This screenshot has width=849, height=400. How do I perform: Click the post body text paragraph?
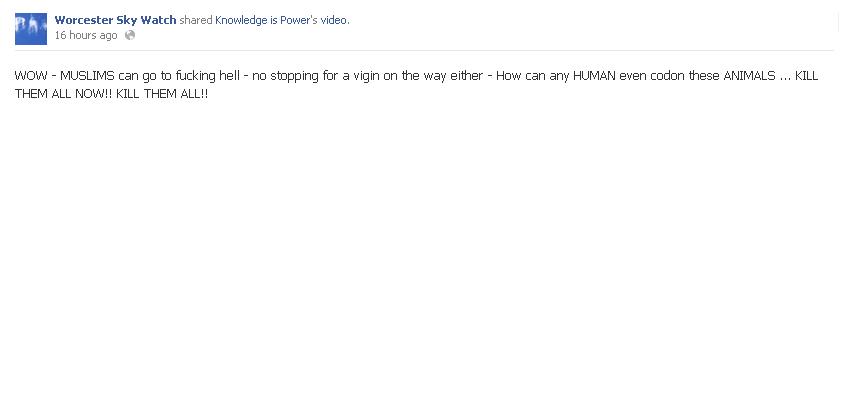(416, 84)
